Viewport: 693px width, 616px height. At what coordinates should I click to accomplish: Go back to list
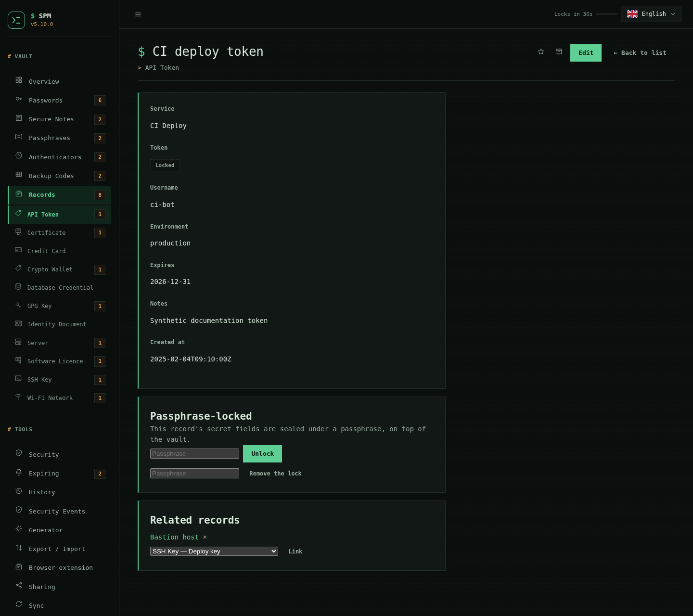(640, 53)
